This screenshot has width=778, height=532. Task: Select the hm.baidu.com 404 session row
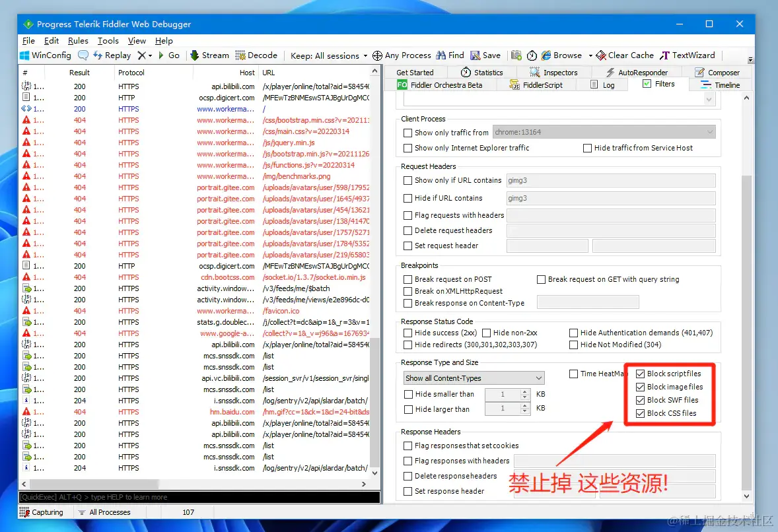[x=195, y=412]
